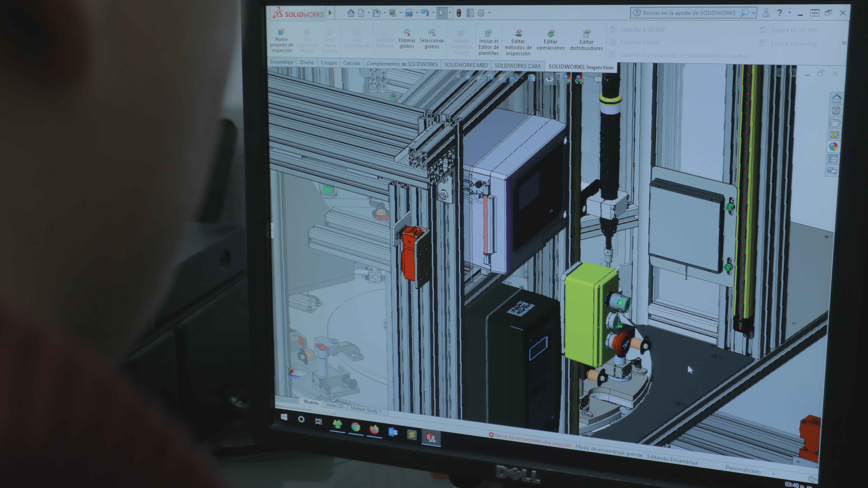868x488 pixels.
Task: Print the document using the printer icon
Action: (409, 13)
